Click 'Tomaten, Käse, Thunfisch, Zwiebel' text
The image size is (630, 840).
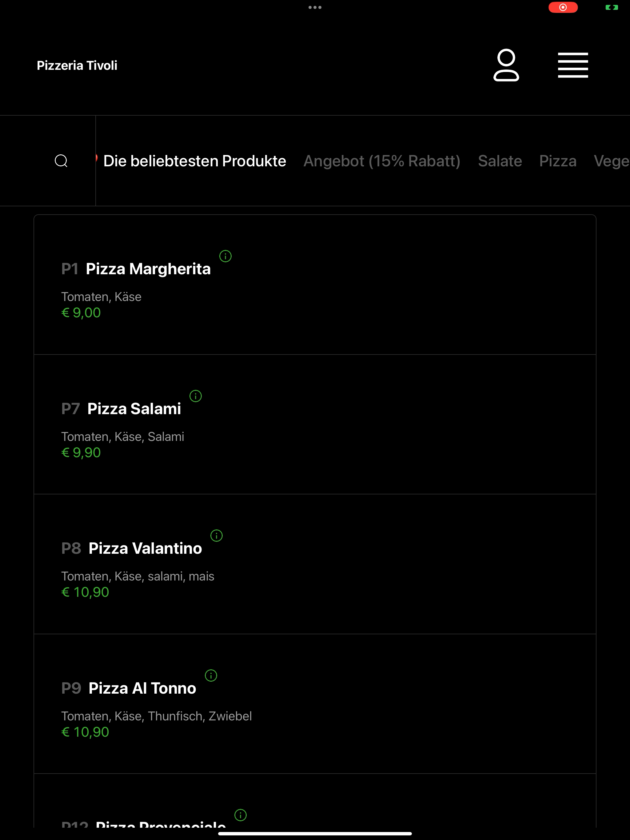pos(156,716)
